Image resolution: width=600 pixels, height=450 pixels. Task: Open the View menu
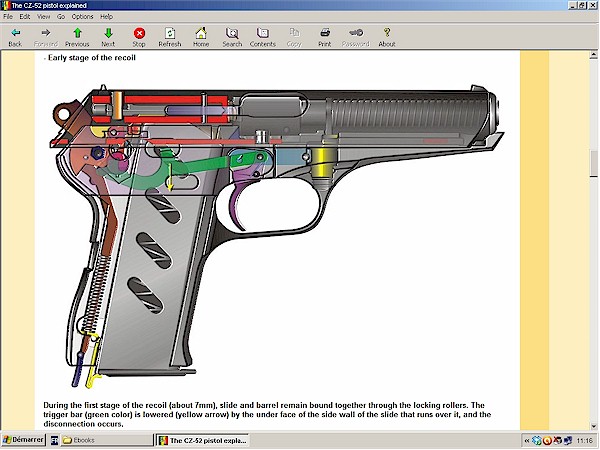tap(44, 16)
